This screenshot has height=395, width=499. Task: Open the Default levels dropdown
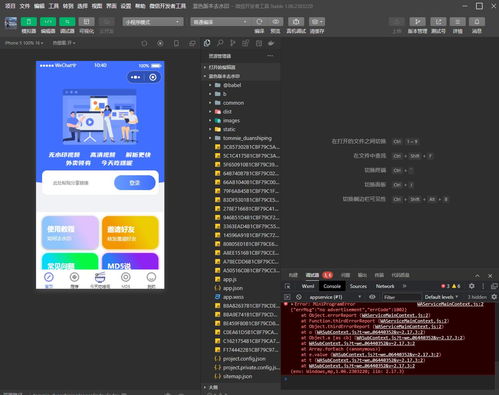click(441, 297)
